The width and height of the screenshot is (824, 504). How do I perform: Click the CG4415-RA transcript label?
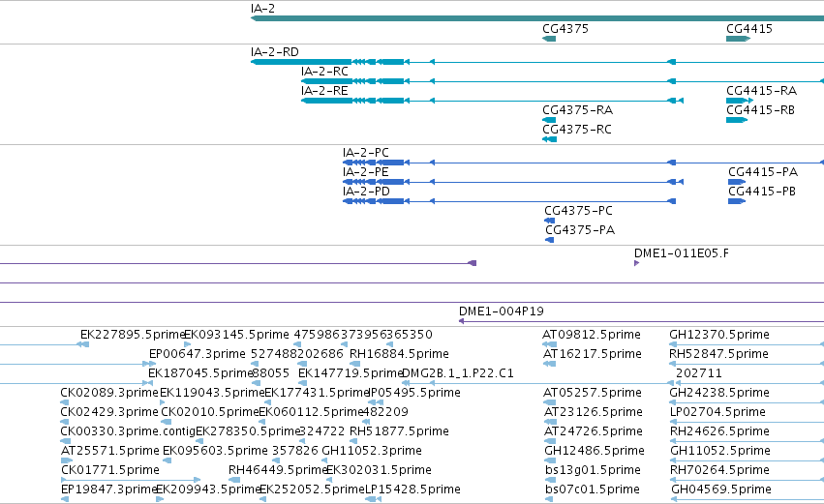click(x=761, y=91)
